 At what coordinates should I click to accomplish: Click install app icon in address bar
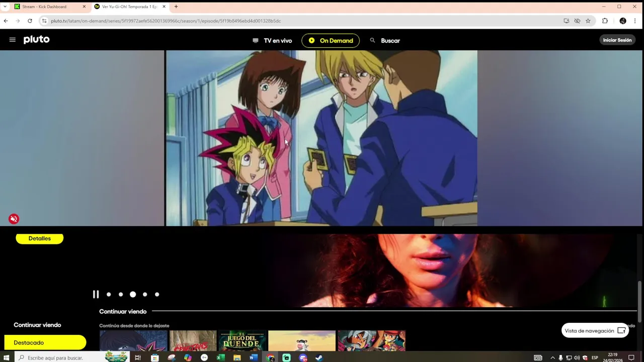pos(567,21)
